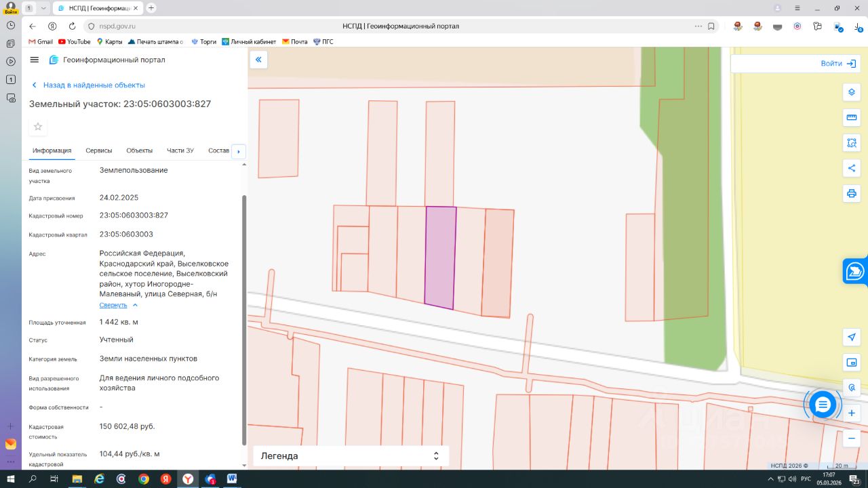Viewport: 868px width, 488px height.
Task: Switch to the Сервисы tab
Action: 99,150
